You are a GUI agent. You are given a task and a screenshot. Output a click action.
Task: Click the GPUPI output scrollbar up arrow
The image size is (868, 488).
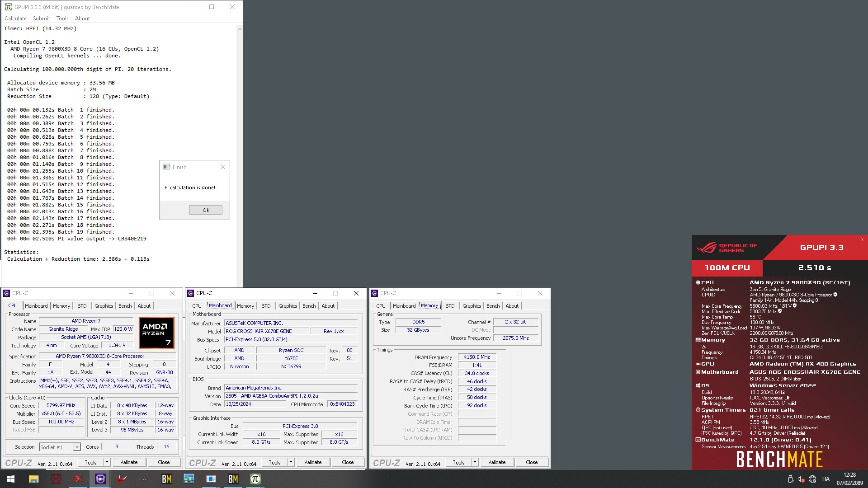pyautogui.click(x=240, y=29)
